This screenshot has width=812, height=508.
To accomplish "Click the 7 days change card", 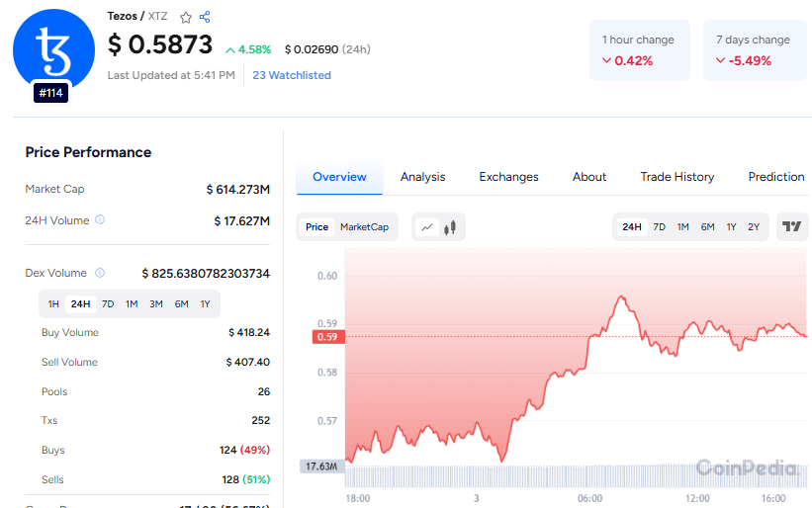I will point(755,50).
